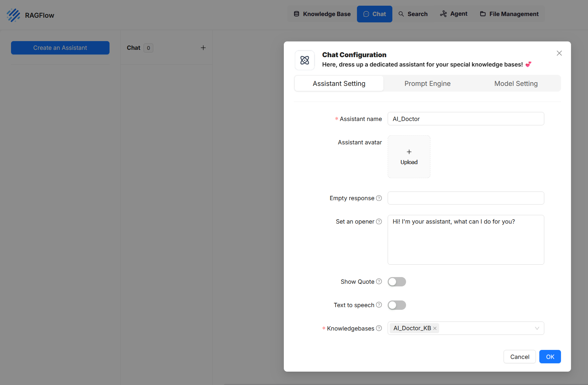588x385 pixels.
Task: Click help icon next to Show Quote
Action: pyautogui.click(x=379, y=282)
